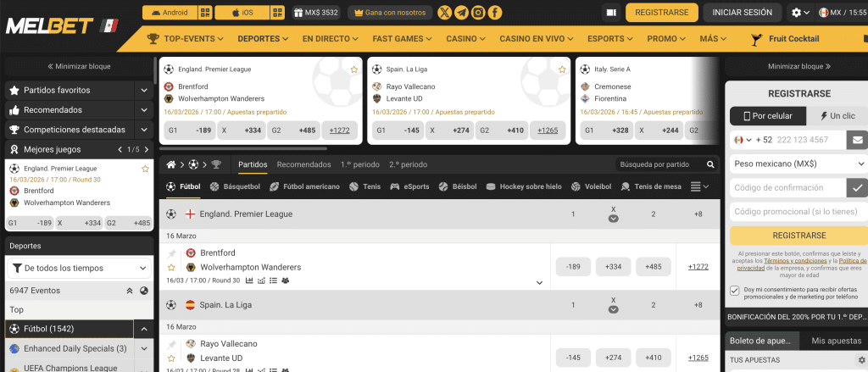Click the globe icon beside 6947 Eventos
Viewport: 868px width, 372px height.
pos(143,291)
